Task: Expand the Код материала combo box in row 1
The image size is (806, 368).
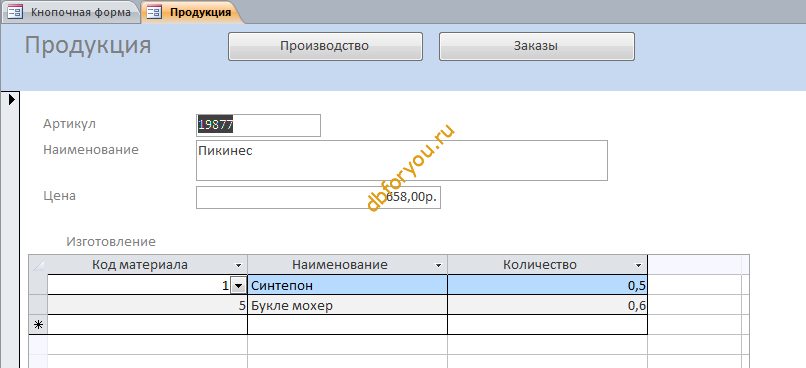Action: (x=237, y=286)
